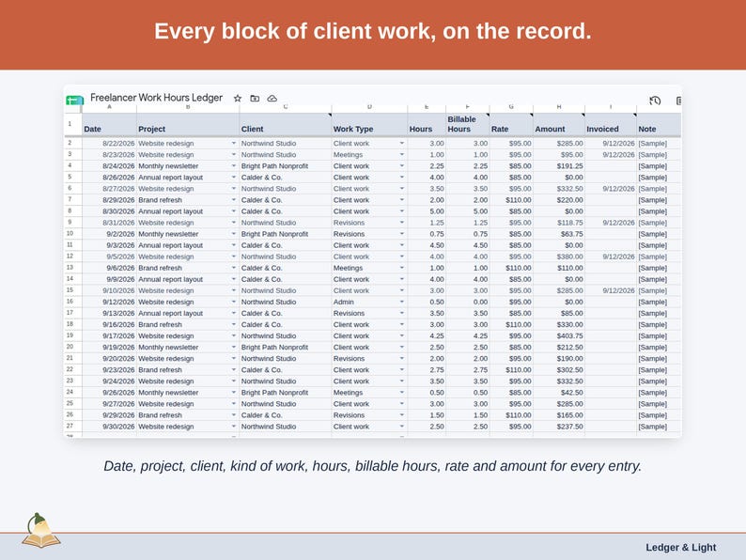Select the Project header cell

coord(188,125)
